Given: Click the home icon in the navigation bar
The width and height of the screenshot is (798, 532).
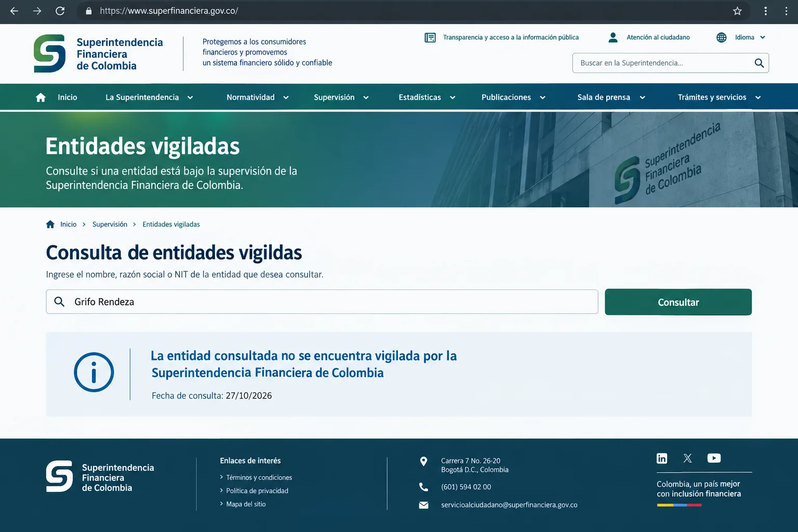Looking at the screenshot, I should coord(41,97).
